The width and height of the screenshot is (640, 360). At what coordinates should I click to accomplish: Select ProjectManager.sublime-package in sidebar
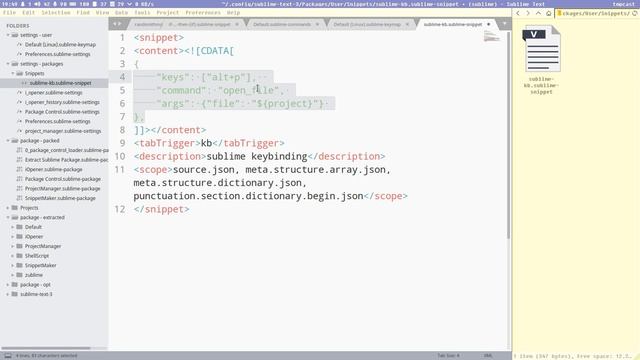coord(62,189)
